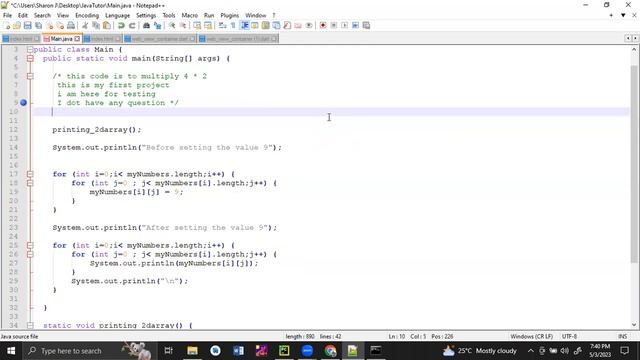This screenshot has height=360, width=640.
Task: Close the Main.java tab with its X
Action: pyautogui.click(x=77, y=39)
